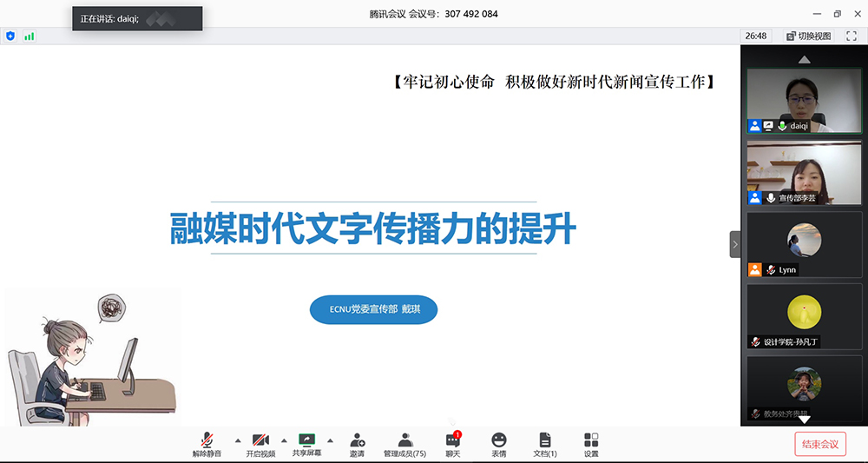This screenshot has width=868, height=463.
Task: Click the blue security shield icon
Action: 10,36
